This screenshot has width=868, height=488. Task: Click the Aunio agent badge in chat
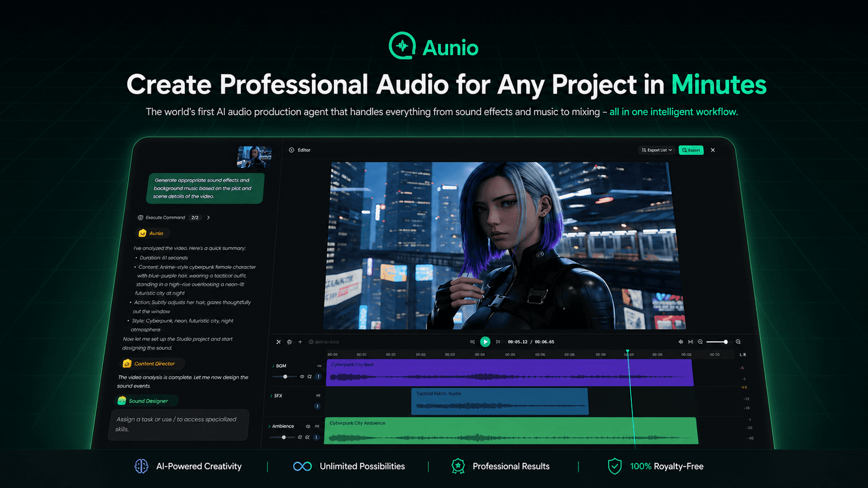point(152,233)
